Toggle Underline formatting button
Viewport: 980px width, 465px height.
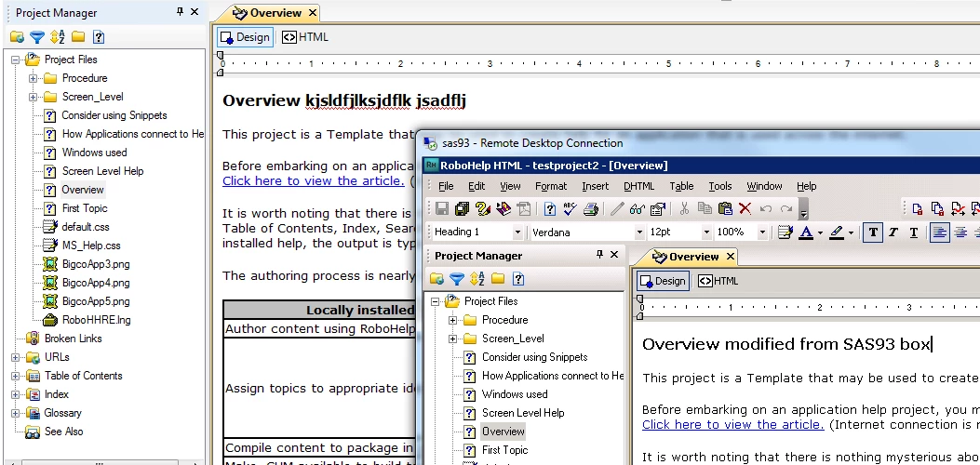(913, 232)
